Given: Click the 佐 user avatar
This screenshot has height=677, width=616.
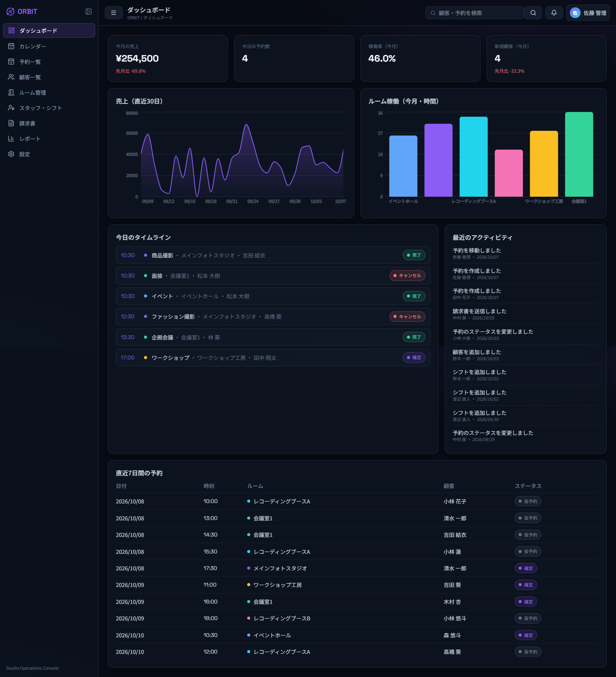Looking at the screenshot, I should click(x=575, y=13).
